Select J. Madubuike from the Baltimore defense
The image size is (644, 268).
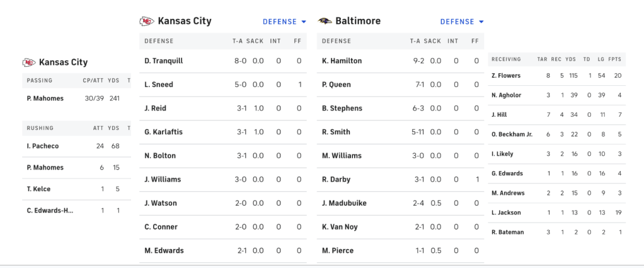[344, 203]
